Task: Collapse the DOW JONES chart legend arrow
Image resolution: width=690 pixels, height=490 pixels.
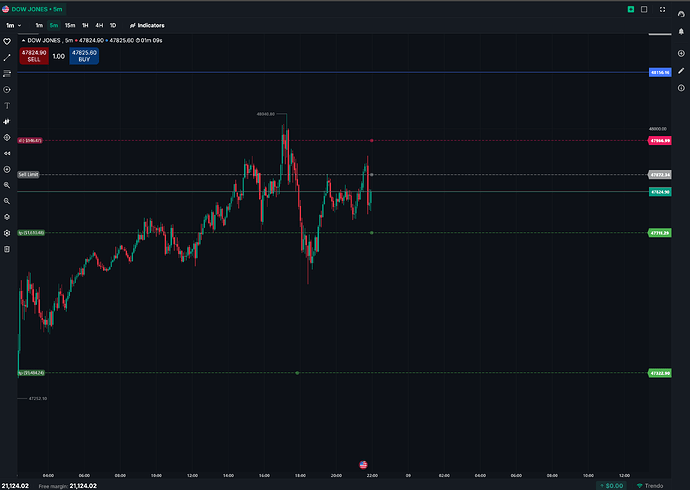Action: click(23, 40)
